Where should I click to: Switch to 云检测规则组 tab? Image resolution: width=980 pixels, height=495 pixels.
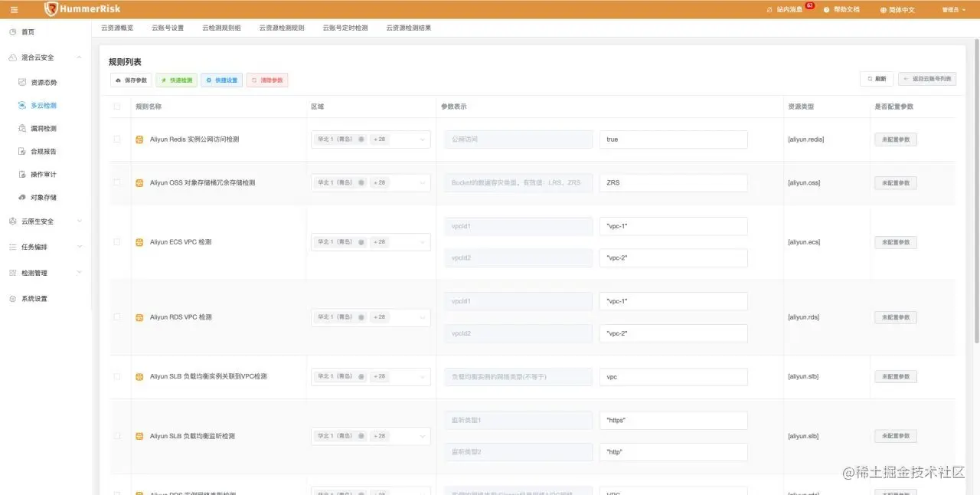(x=221, y=28)
